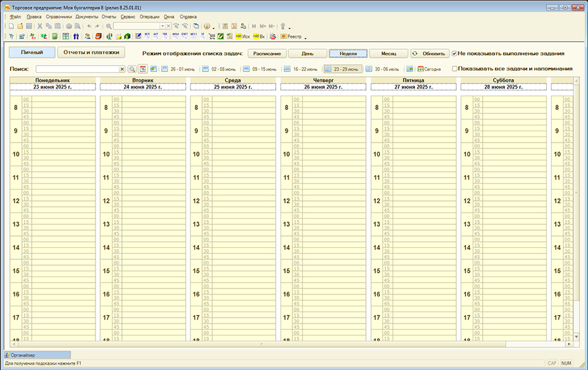
Task: Click the clear X button in Поиск field
Action: click(122, 69)
